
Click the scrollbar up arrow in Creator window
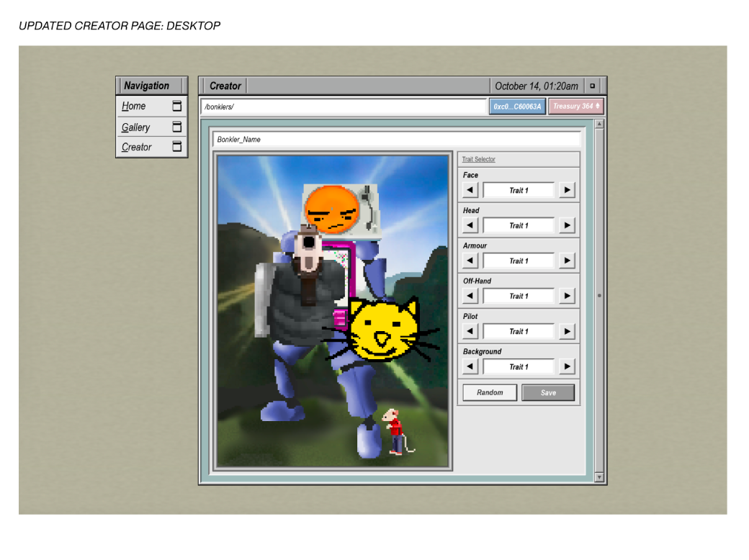[x=599, y=124]
